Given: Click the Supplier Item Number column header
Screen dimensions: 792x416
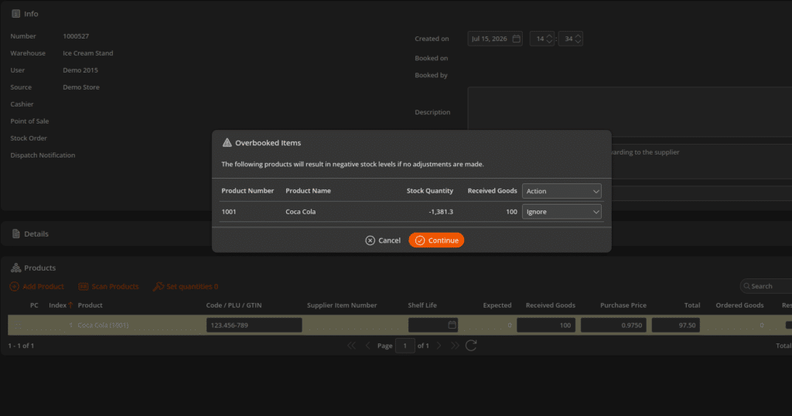Looking at the screenshot, I should (x=342, y=305).
